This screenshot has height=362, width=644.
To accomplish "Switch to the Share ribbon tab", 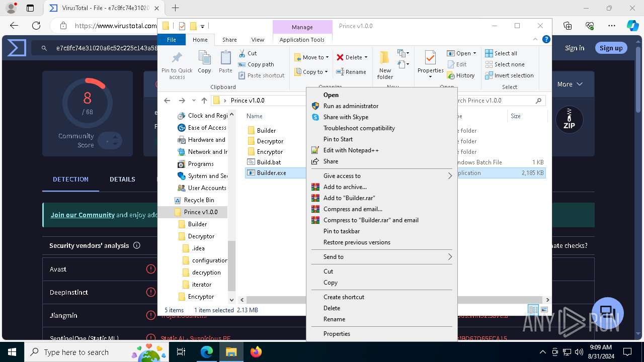I will click(x=229, y=40).
